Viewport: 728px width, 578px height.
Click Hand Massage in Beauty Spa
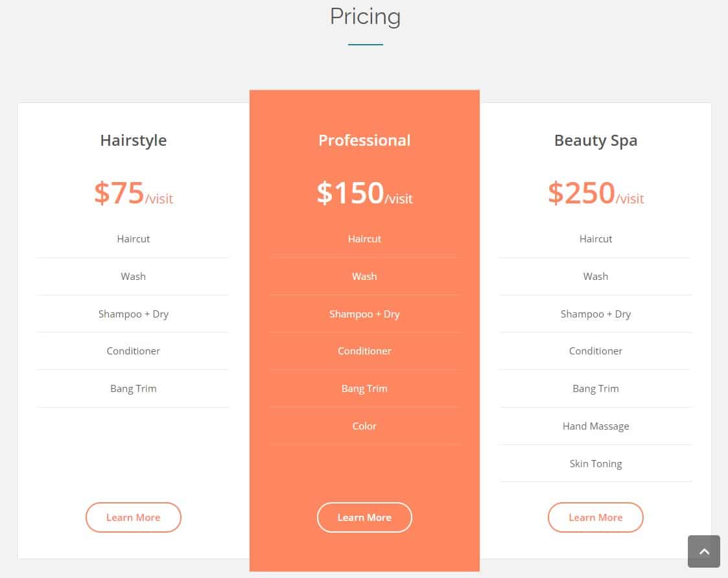tap(596, 426)
